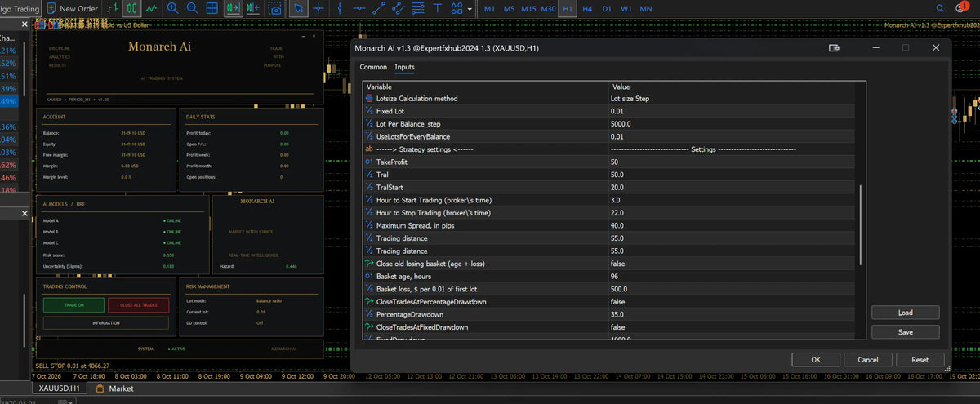Select the M30 timeframe
980x404 pixels.
click(x=549, y=8)
